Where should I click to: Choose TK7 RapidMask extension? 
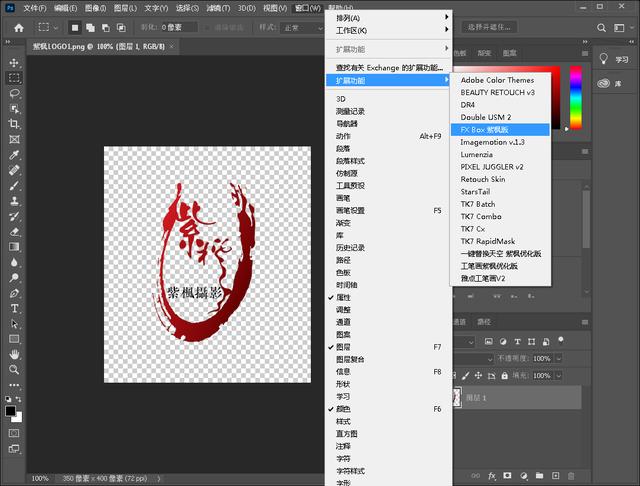tap(500, 241)
